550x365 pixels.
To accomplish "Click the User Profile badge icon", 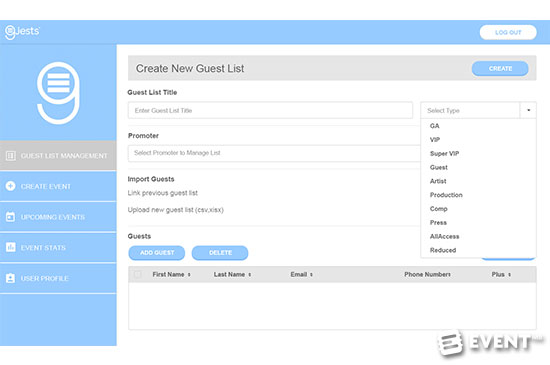I will coord(11,278).
